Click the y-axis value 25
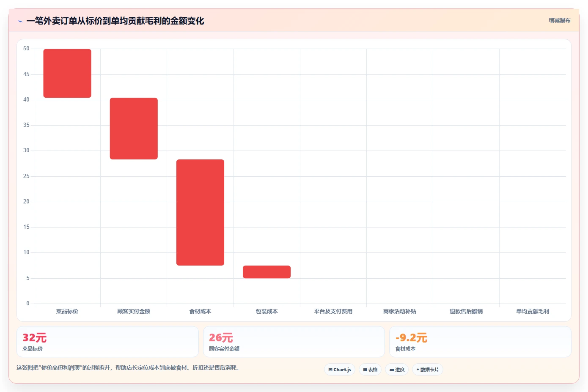 [x=26, y=176]
